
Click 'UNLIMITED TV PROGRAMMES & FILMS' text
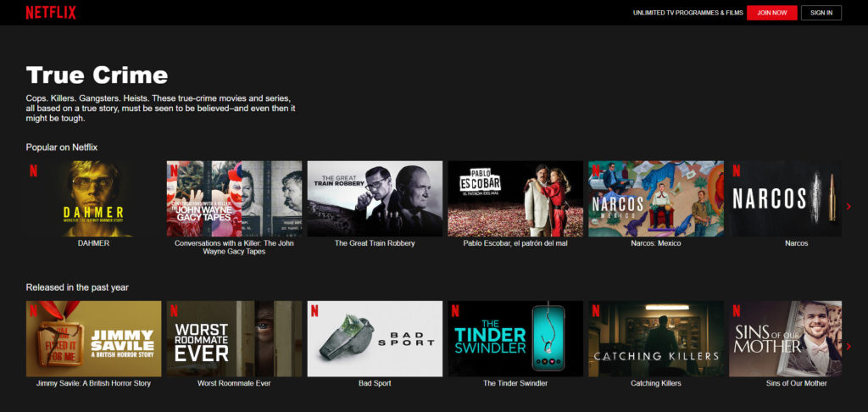coord(688,13)
